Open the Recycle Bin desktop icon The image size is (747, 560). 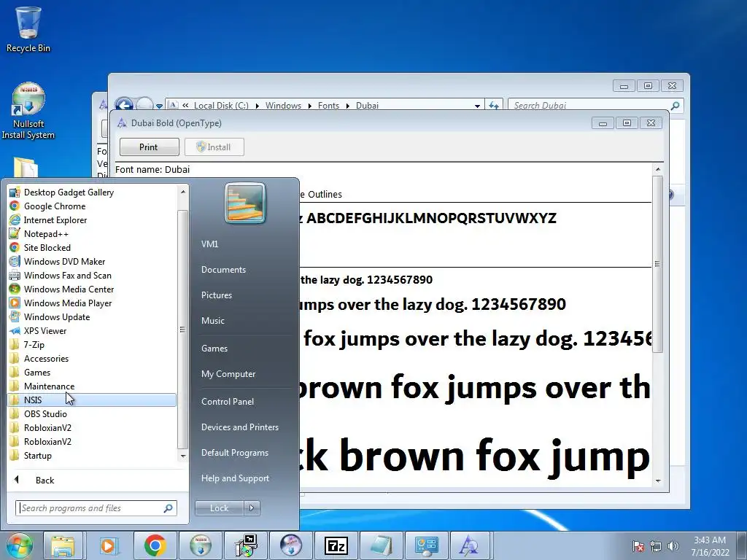(28, 29)
